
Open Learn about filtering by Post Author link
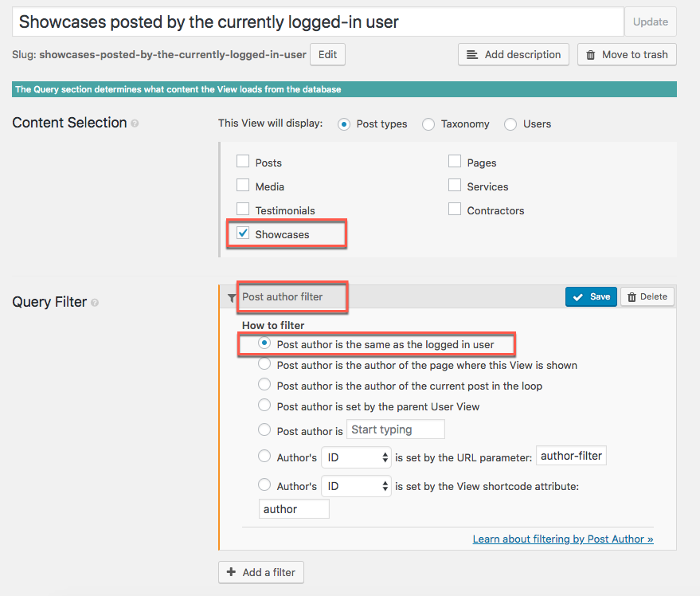coord(563,539)
